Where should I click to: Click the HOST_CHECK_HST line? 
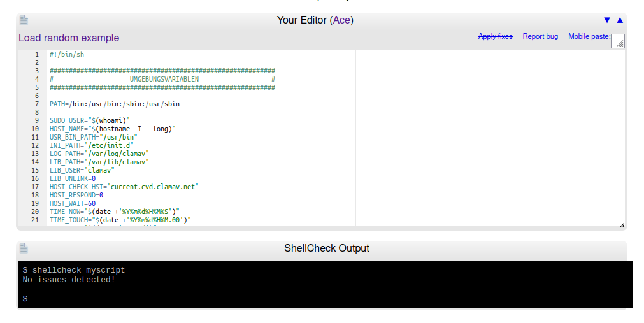[x=124, y=187]
